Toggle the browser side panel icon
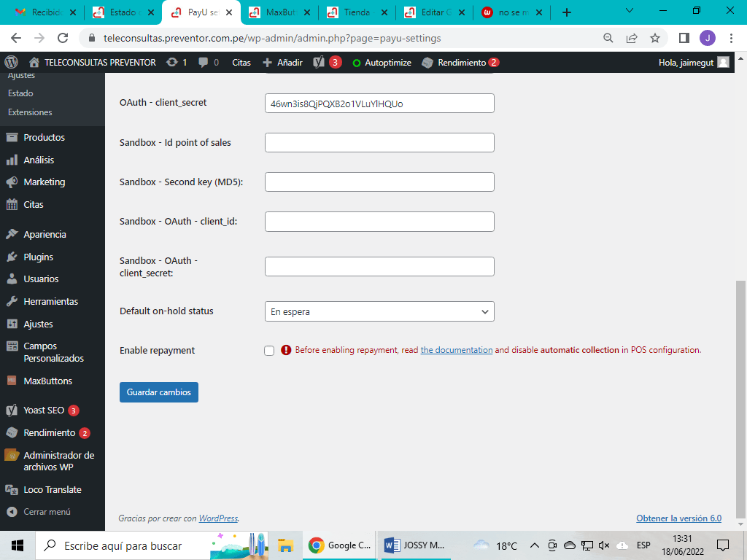This screenshot has height=560, width=747. (x=684, y=38)
